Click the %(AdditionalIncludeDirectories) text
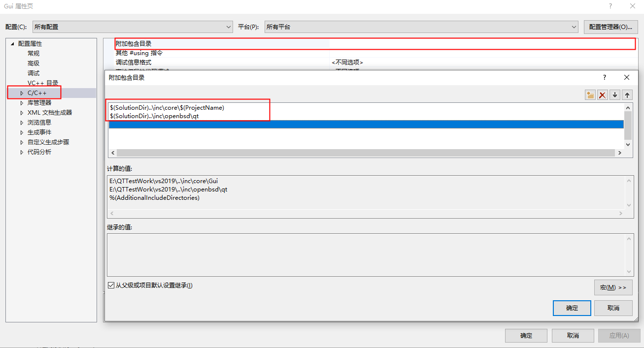 (x=154, y=197)
